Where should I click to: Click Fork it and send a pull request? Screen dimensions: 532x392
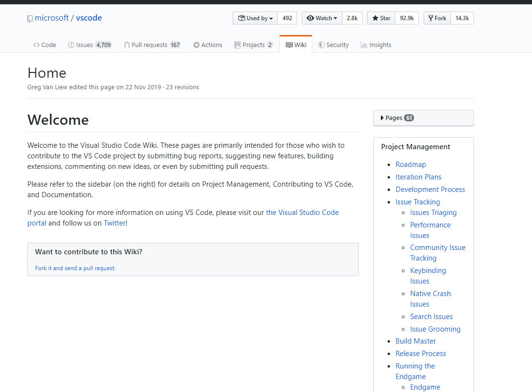point(75,268)
